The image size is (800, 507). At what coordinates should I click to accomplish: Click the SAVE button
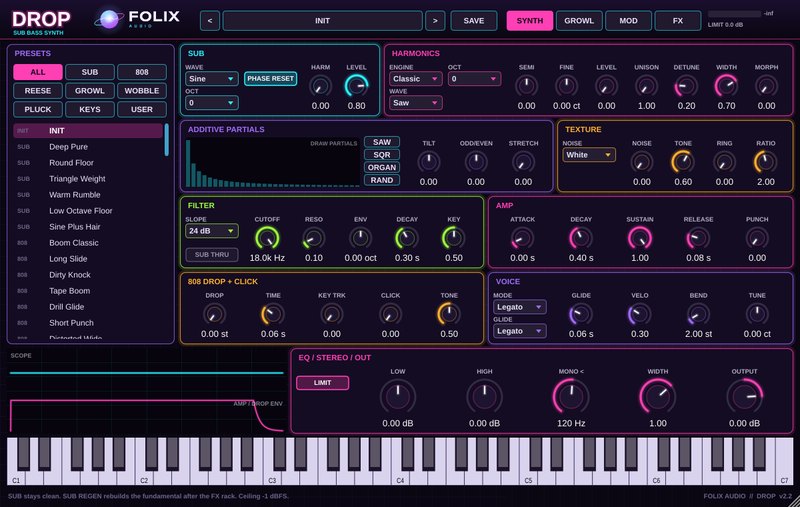[473, 21]
